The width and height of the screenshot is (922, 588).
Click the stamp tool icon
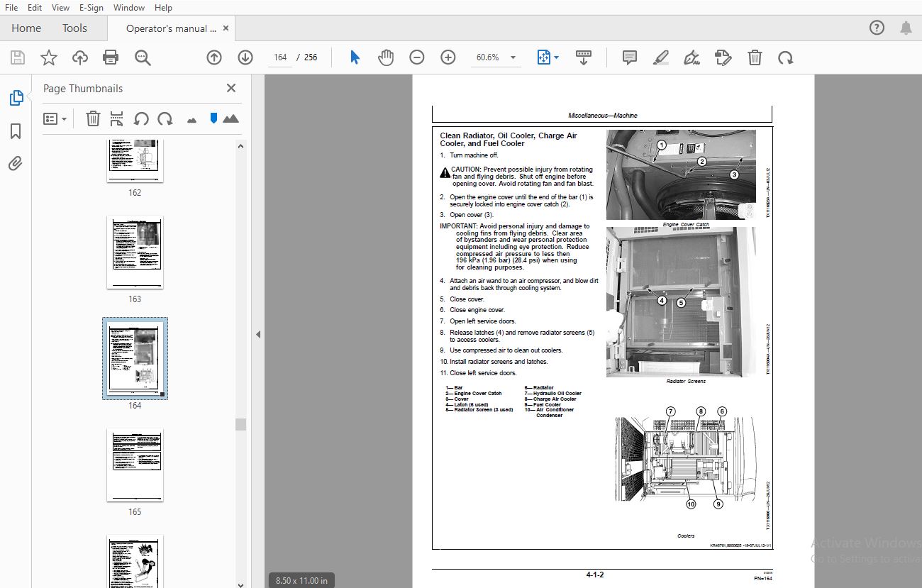click(723, 57)
